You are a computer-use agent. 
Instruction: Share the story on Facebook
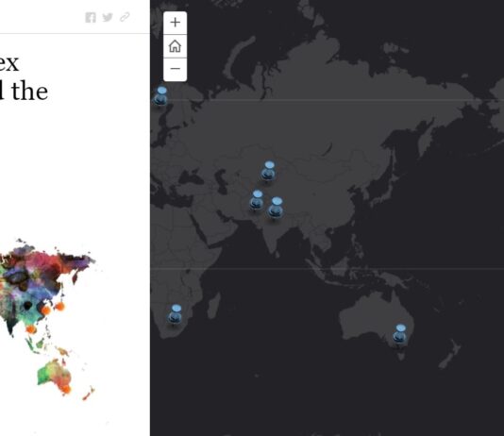pos(91,17)
